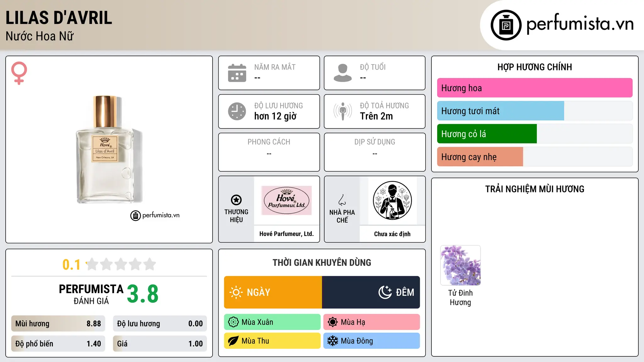Click the PERFUMISTA ĐÁNH GIÁ label

coord(91,294)
